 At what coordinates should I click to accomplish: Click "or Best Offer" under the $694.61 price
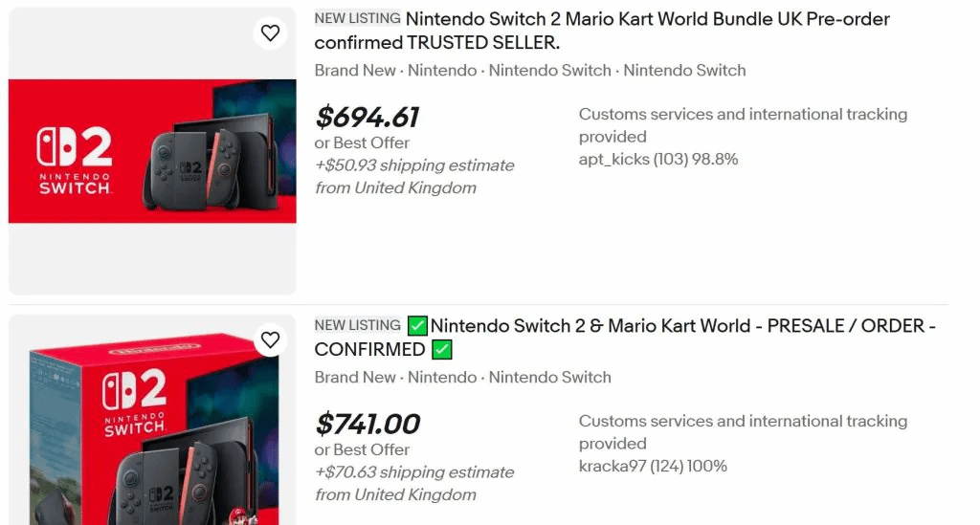[x=362, y=142]
